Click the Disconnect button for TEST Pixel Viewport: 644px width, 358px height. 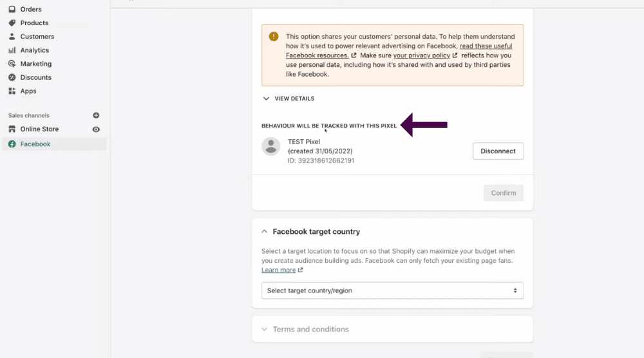(x=498, y=151)
